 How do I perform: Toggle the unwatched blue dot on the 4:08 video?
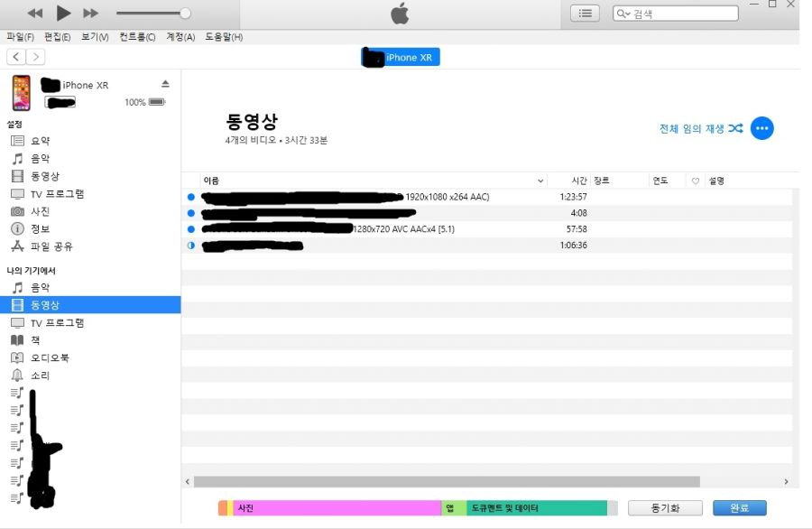[189, 213]
